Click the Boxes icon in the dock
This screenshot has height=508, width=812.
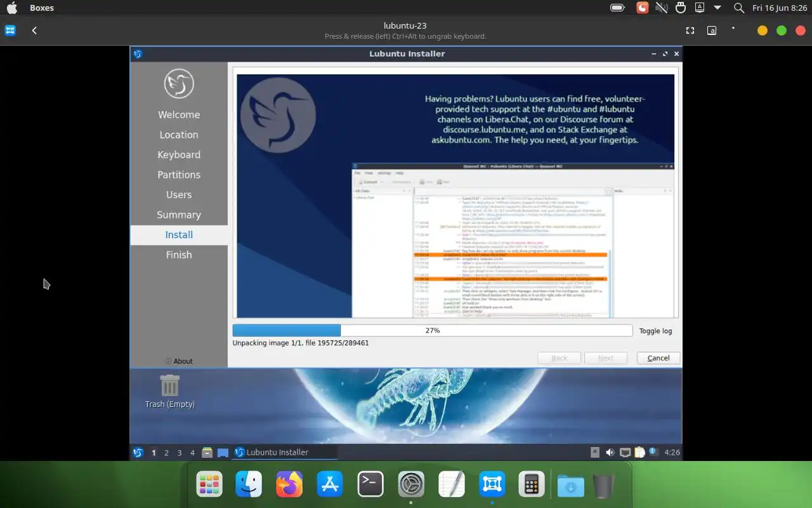(x=492, y=485)
